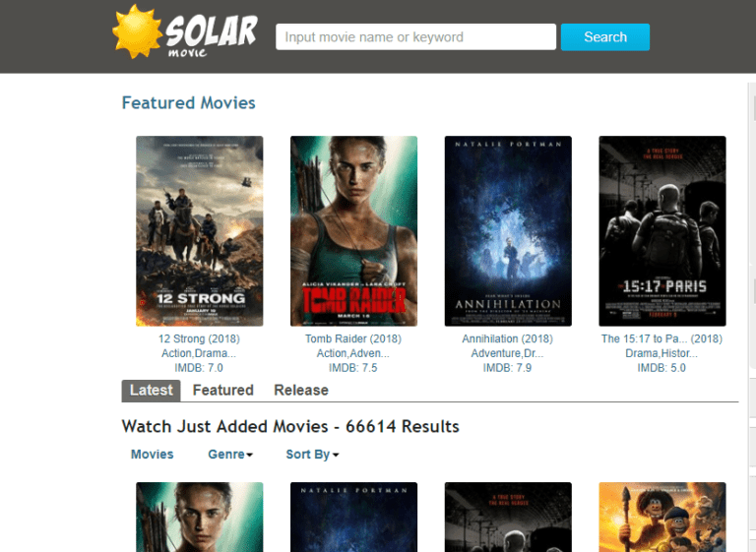Click Watch Just Added Movies results heading
756x552 pixels.
point(290,427)
